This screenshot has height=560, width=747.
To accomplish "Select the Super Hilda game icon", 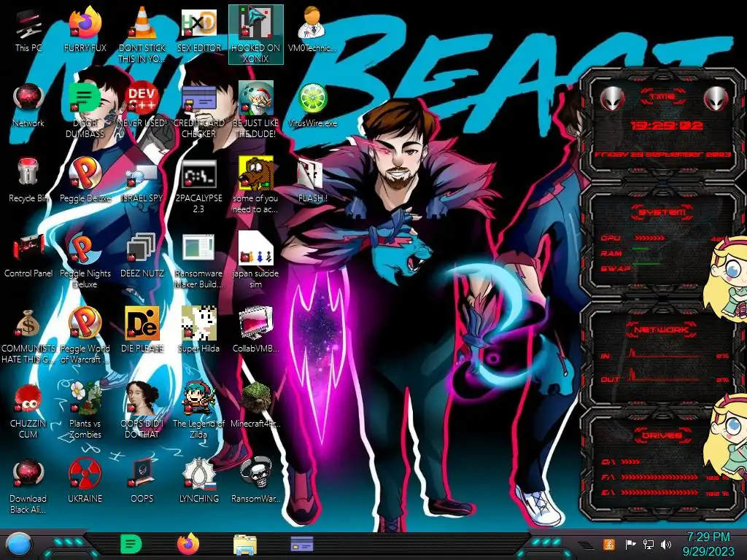I will click(198, 330).
